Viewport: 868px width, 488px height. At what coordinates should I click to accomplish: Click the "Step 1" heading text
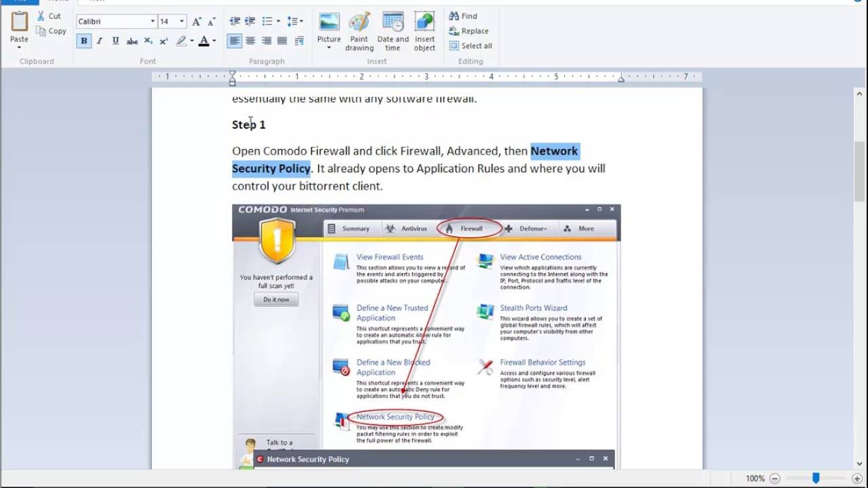249,125
